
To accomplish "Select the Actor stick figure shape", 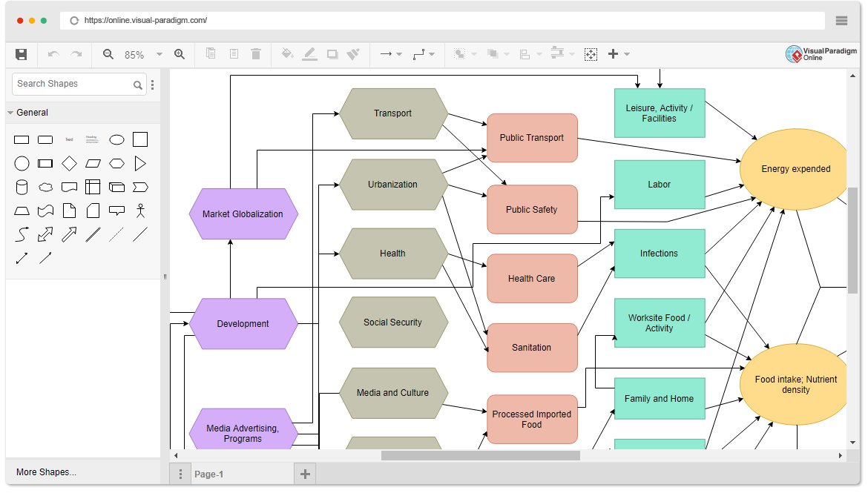I will (140, 211).
